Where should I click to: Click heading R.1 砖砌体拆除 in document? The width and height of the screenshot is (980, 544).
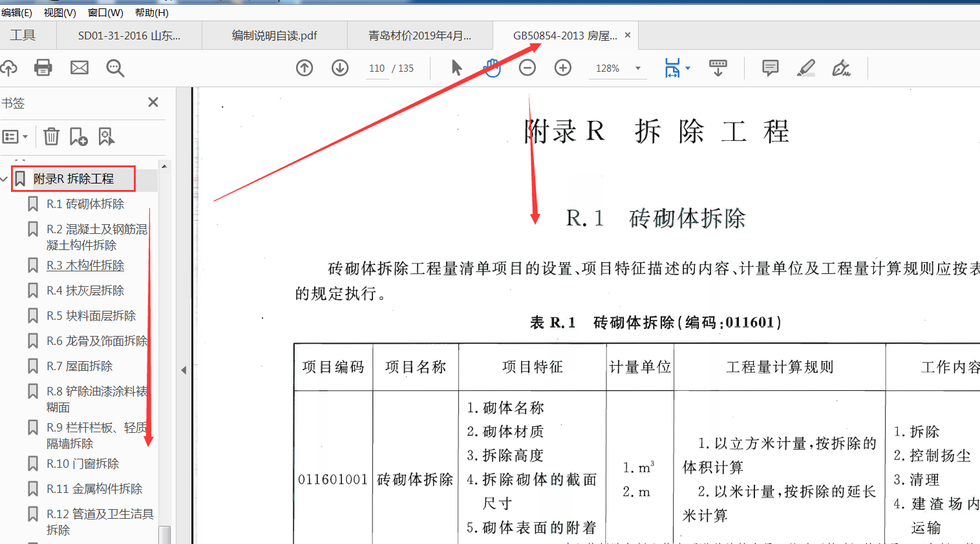[655, 218]
